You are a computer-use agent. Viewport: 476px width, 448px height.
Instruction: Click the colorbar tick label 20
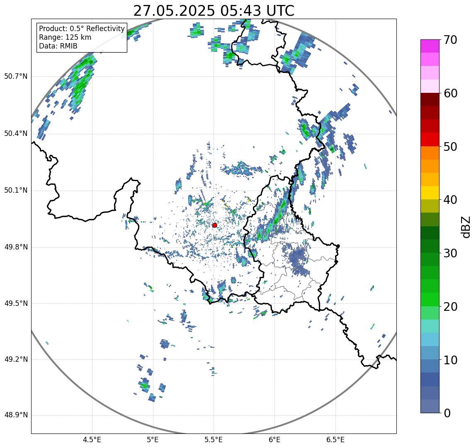(450, 307)
